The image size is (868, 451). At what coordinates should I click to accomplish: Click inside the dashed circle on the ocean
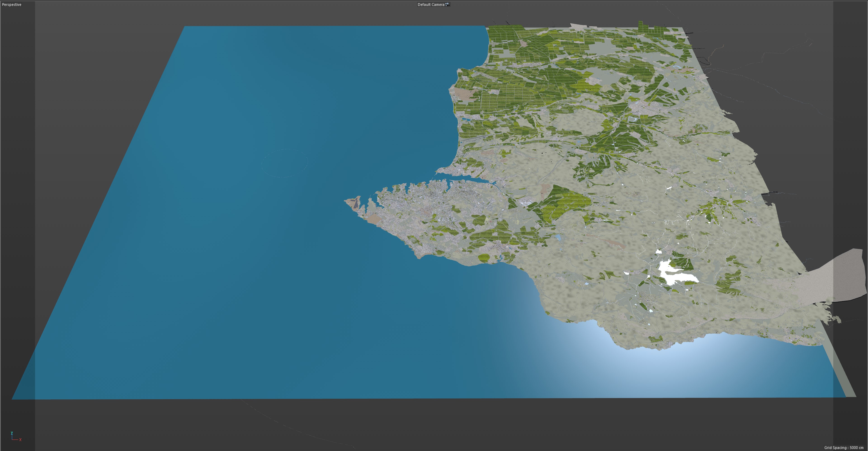tap(285, 163)
